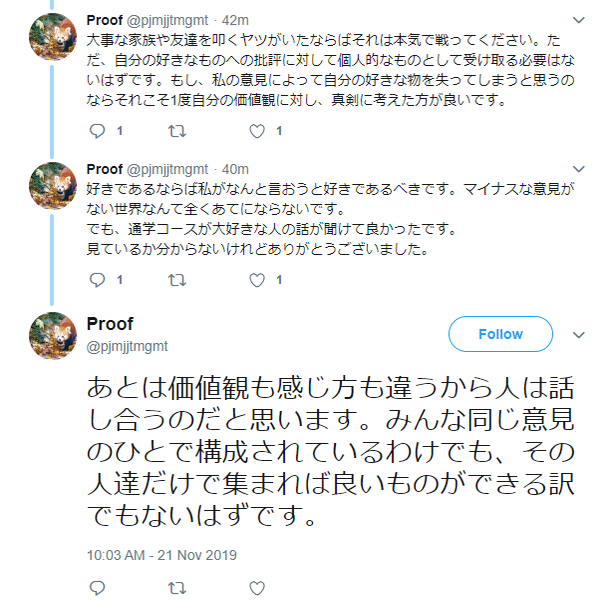Expand chevron menu beside Follow button
This screenshot has height=611, width=611.
(578, 334)
